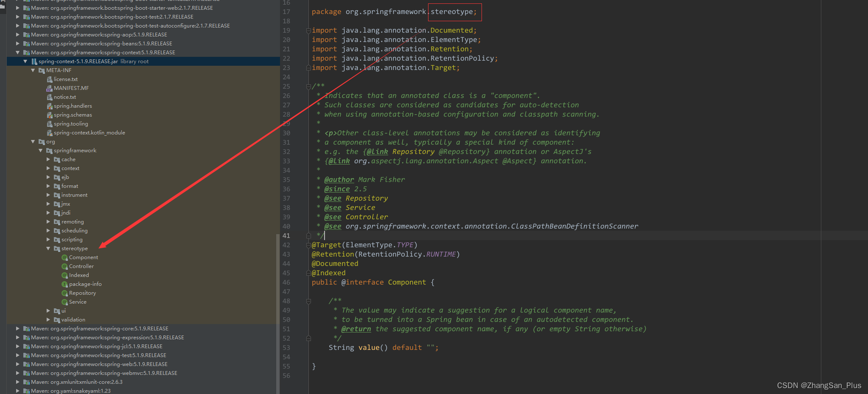Click the Component annotation class icon
The height and width of the screenshot is (394, 868).
pyautogui.click(x=64, y=257)
